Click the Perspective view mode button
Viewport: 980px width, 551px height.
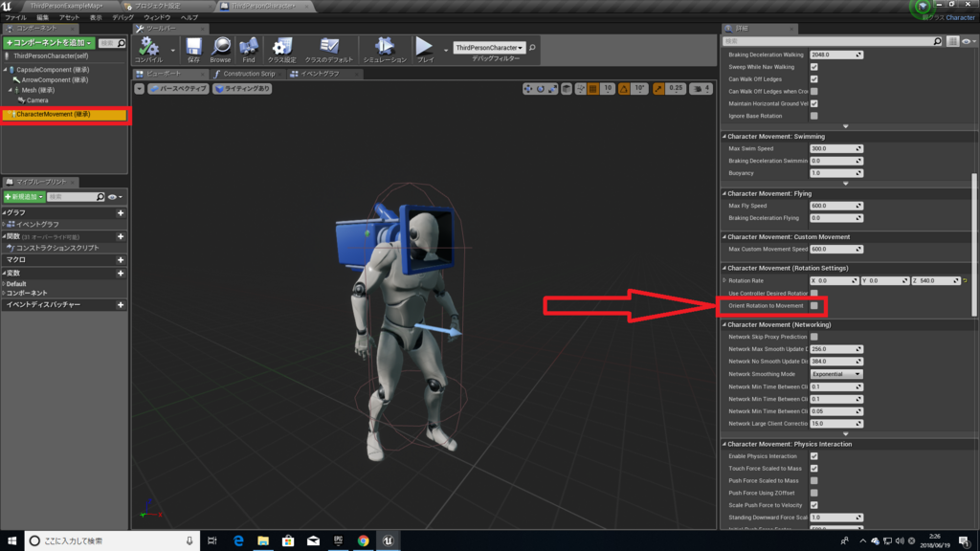178,89
